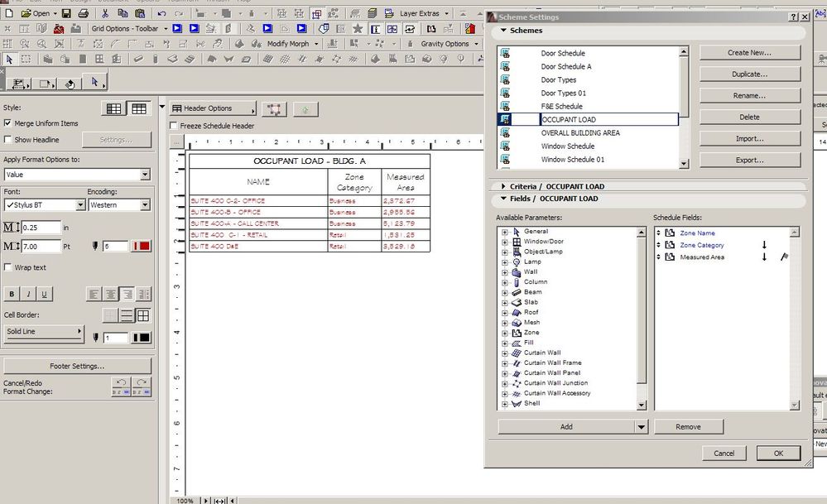827x504 pixels.
Task: Click the Italic formatting button
Action: click(x=29, y=294)
